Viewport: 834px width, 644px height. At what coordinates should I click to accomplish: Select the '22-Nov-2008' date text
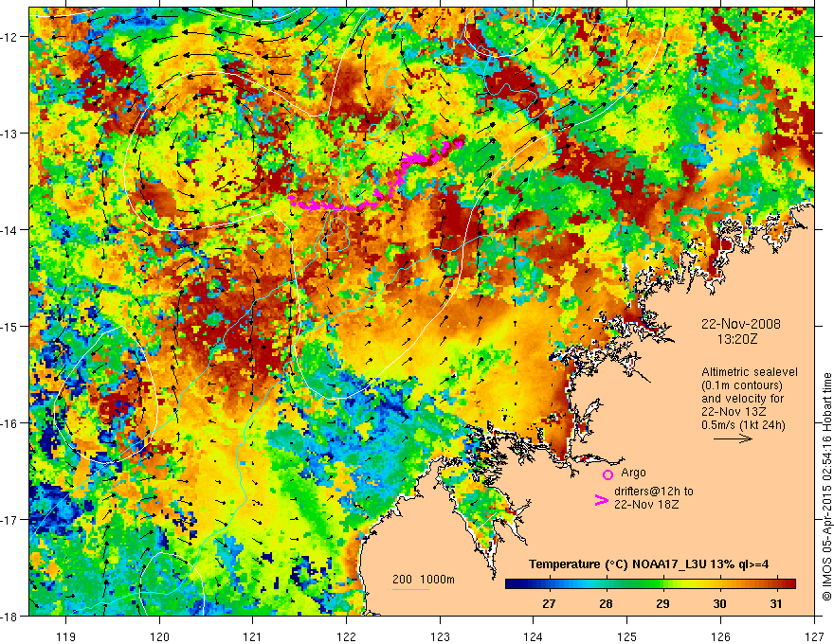click(x=741, y=324)
